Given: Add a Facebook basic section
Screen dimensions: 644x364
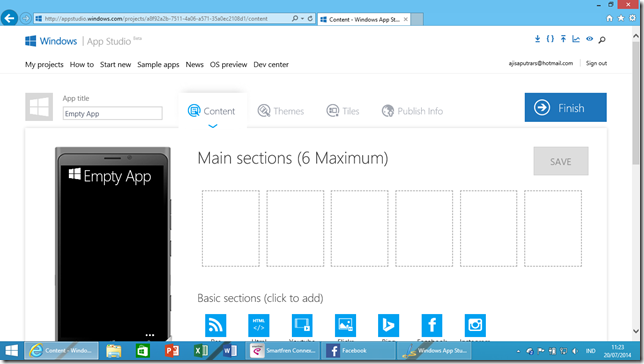Looking at the screenshot, I should (x=432, y=325).
